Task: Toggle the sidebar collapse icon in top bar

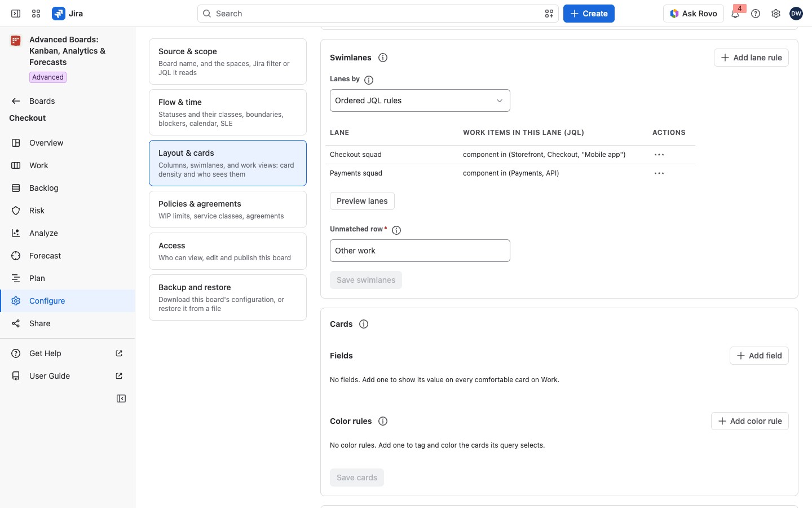Action: (16, 14)
